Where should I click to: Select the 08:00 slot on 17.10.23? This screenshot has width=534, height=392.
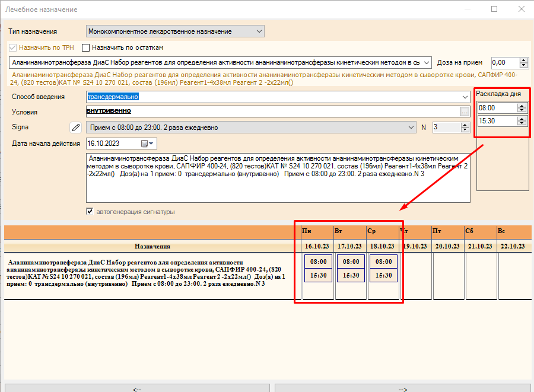pyautogui.click(x=351, y=262)
